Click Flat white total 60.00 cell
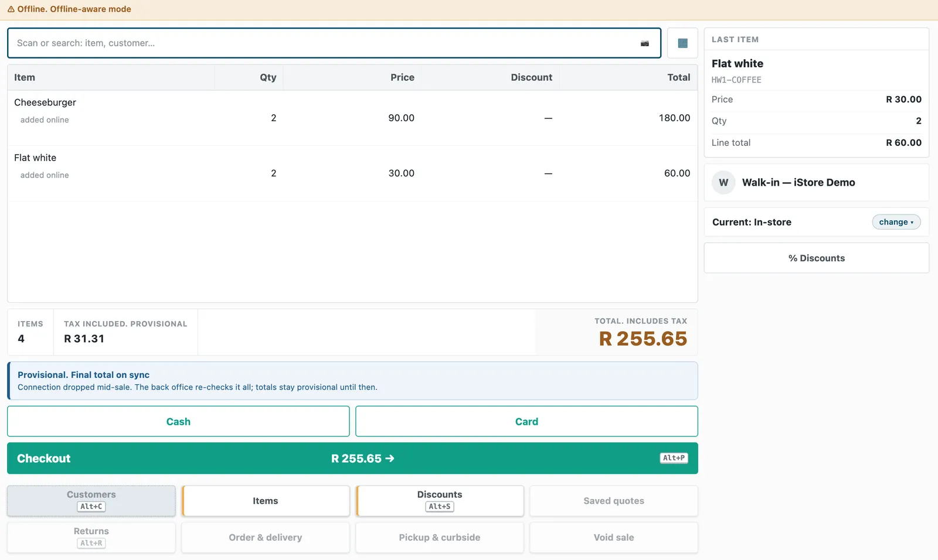Viewport: 938px width, 560px height. click(x=677, y=173)
